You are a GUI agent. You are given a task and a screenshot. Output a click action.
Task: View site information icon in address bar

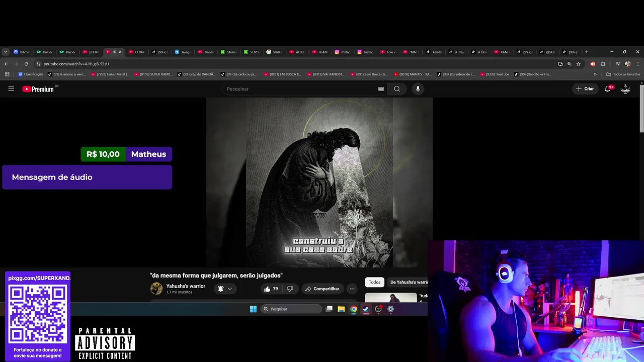(x=38, y=64)
